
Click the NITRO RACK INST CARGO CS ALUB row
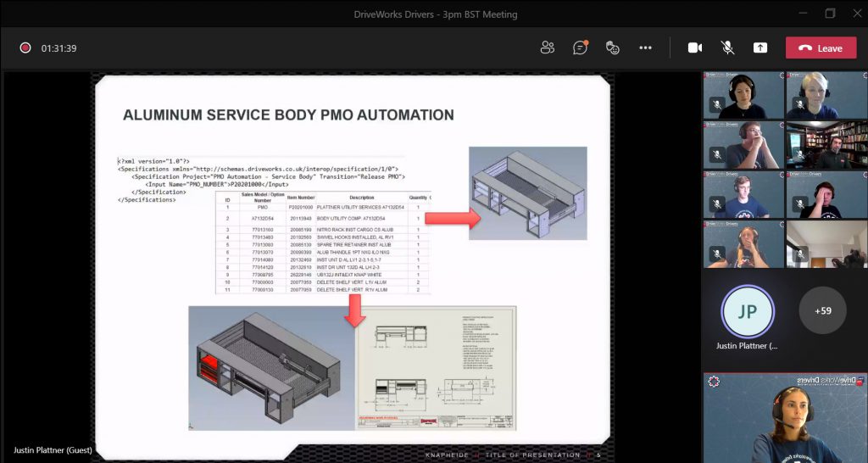click(x=323, y=229)
